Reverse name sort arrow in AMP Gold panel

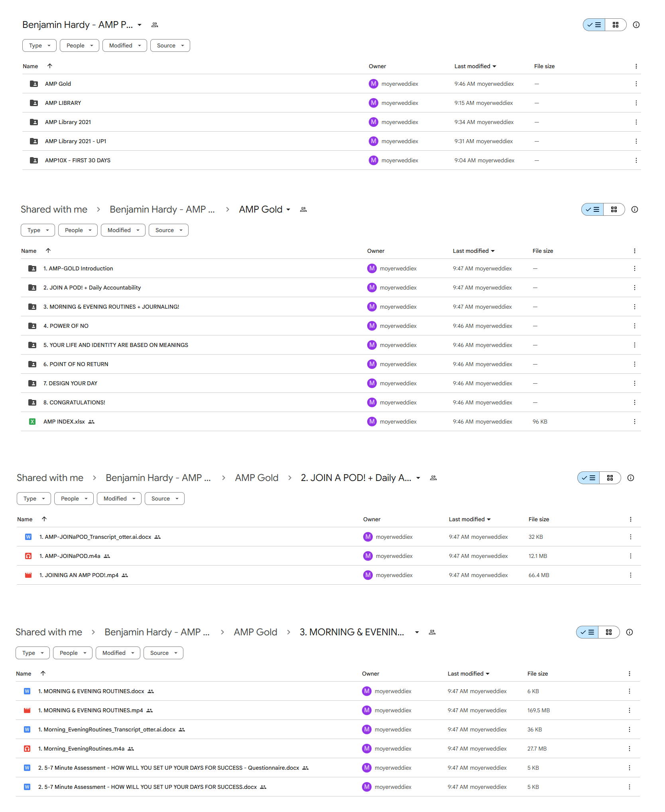pyautogui.click(x=48, y=250)
